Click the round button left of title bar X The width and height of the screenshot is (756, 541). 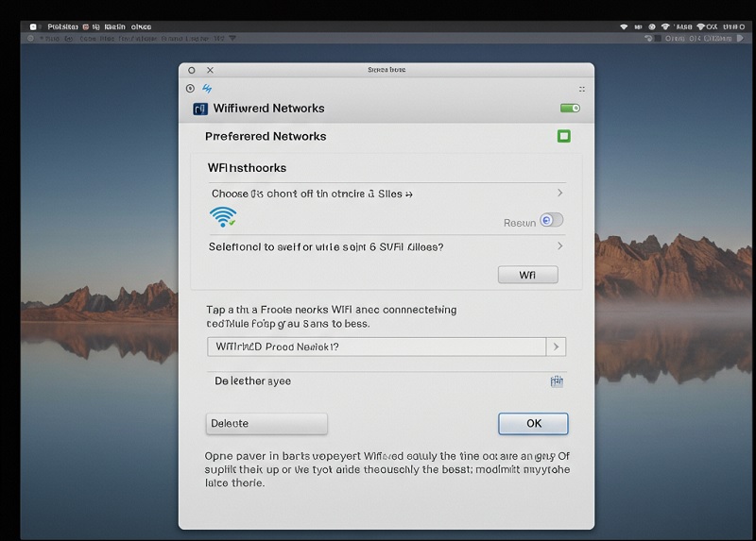pyautogui.click(x=192, y=70)
